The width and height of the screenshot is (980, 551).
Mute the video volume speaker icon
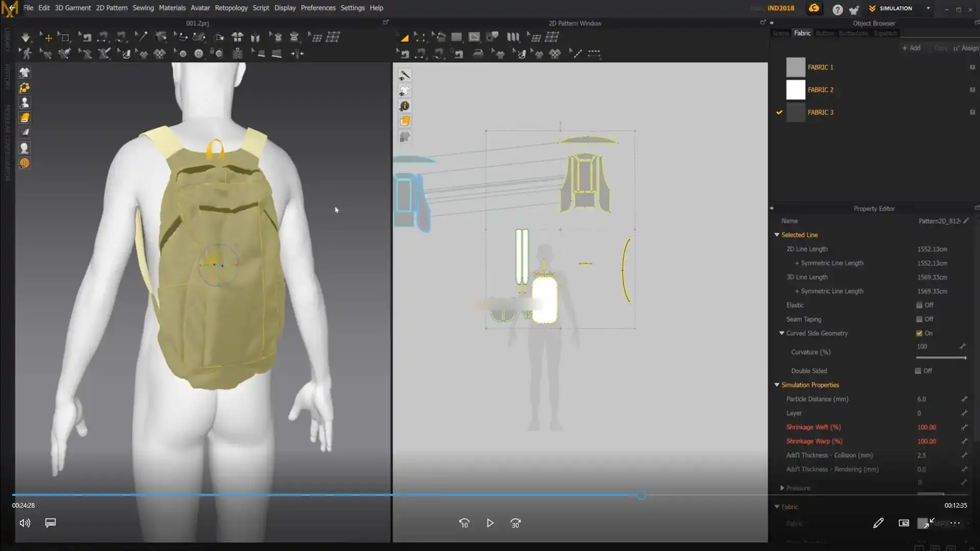click(x=24, y=523)
